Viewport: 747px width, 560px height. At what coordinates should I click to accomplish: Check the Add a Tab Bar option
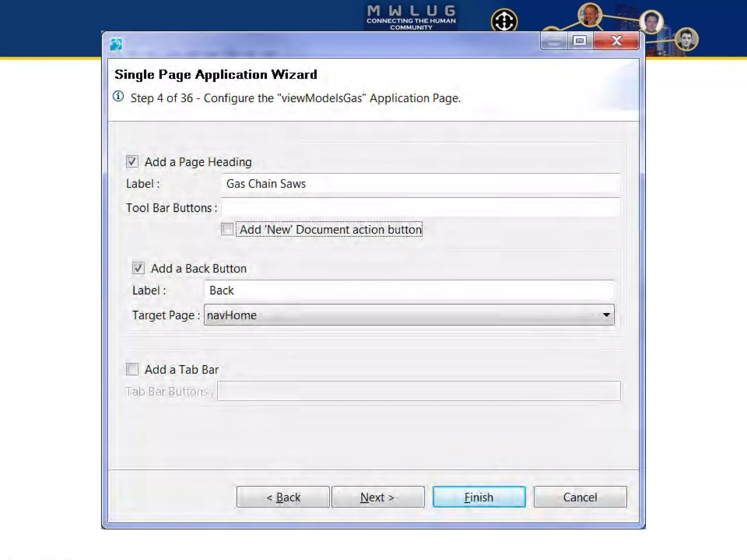[x=132, y=369]
